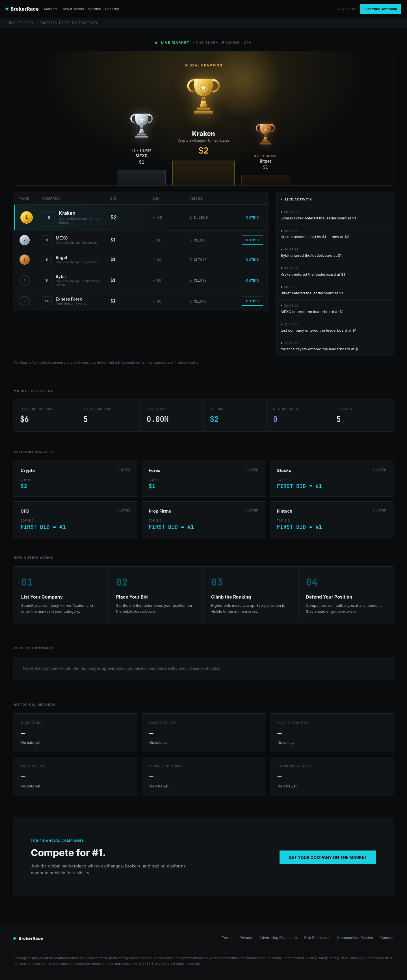Click MEXC's M avatar tile
This screenshot has width=407, height=980.
(x=47, y=240)
